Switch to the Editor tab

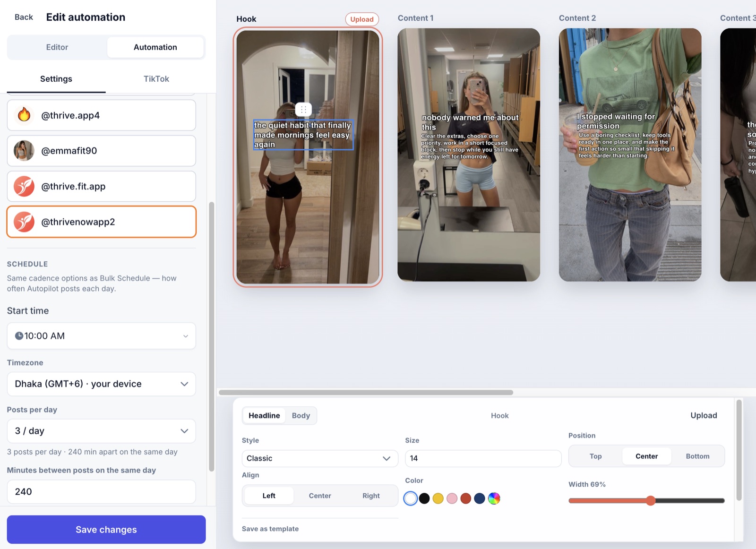(x=57, y=47)
